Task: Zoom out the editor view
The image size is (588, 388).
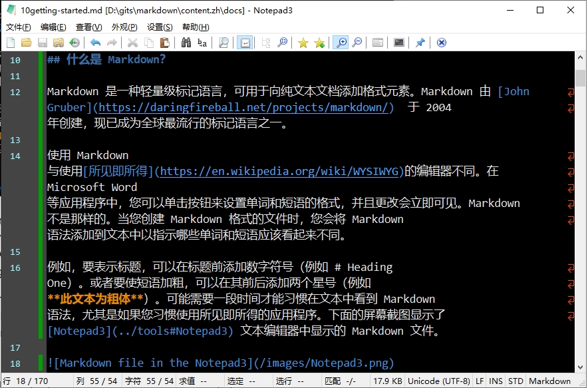Action: [x=357, y=42]
